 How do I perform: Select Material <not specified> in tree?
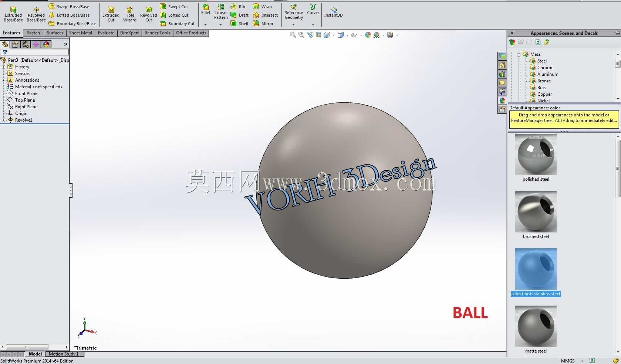[35, 87]
